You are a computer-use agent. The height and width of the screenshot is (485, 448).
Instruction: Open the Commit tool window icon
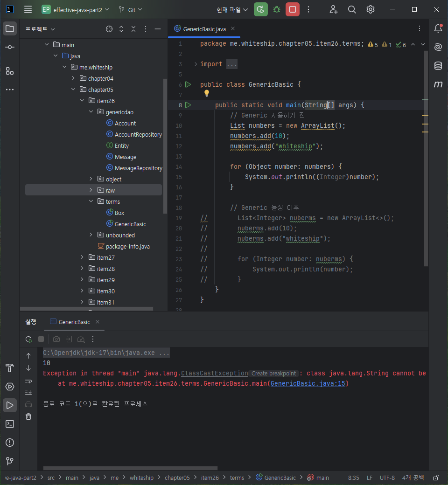click(10, 47)
